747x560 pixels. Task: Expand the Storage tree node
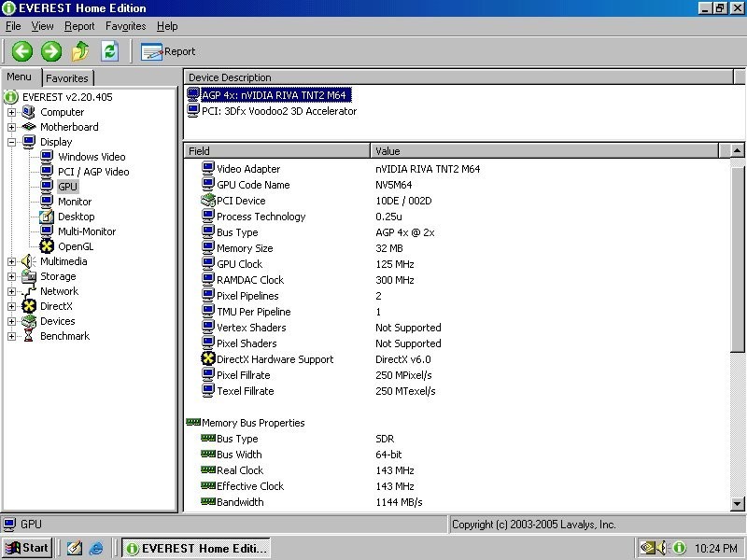[x=12, y=276]
